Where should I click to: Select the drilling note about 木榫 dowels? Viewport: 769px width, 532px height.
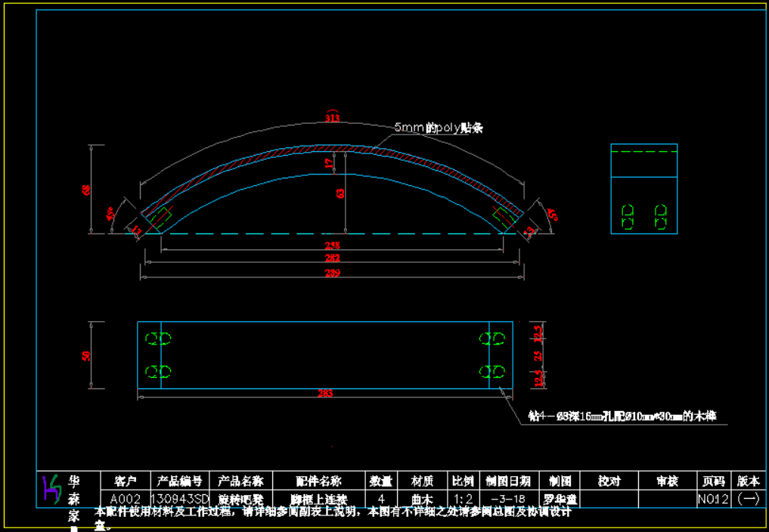click(x=622, y=416)
